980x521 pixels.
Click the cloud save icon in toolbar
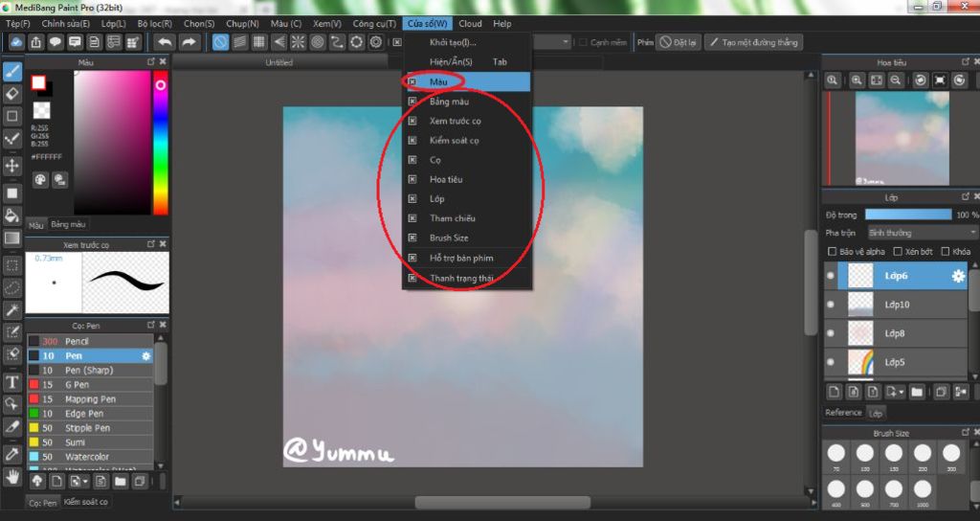[x=16, y=42]
